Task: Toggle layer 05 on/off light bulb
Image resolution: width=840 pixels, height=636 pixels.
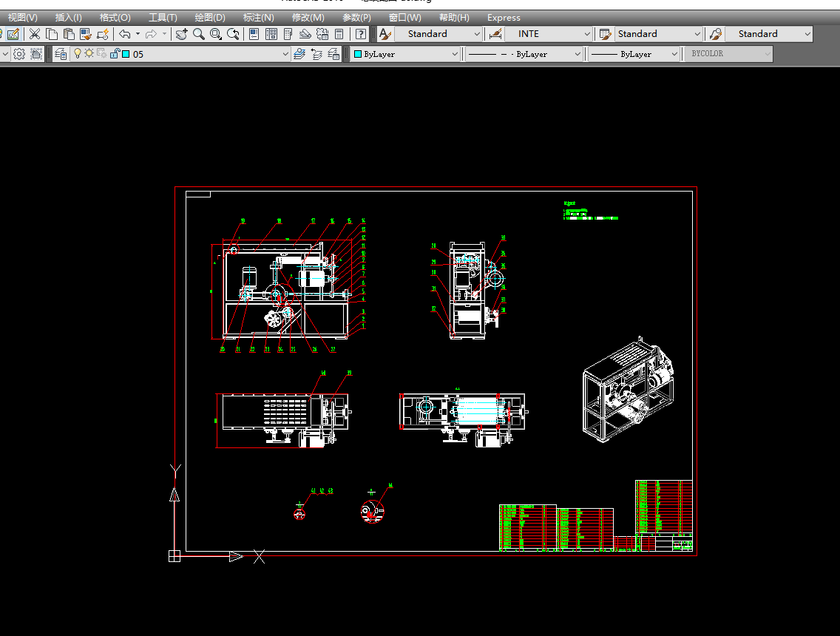Action: (x=77, y=53)
